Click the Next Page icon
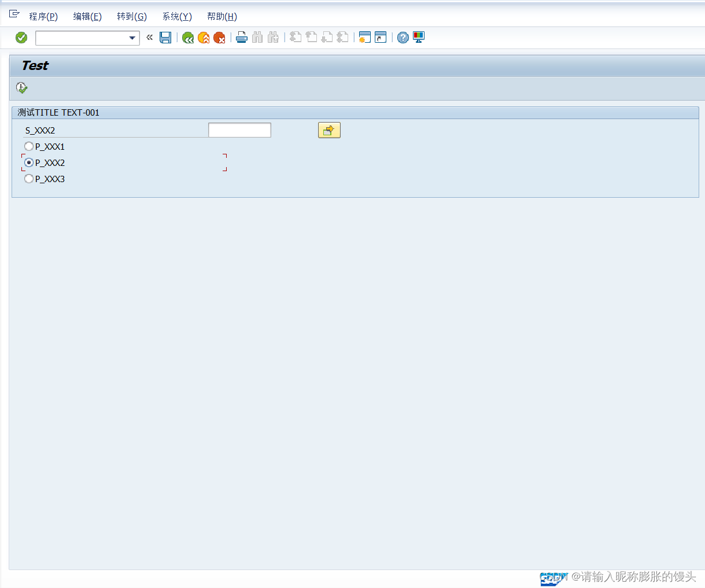This screenshot has width=705, height=588. pos(327,38)
